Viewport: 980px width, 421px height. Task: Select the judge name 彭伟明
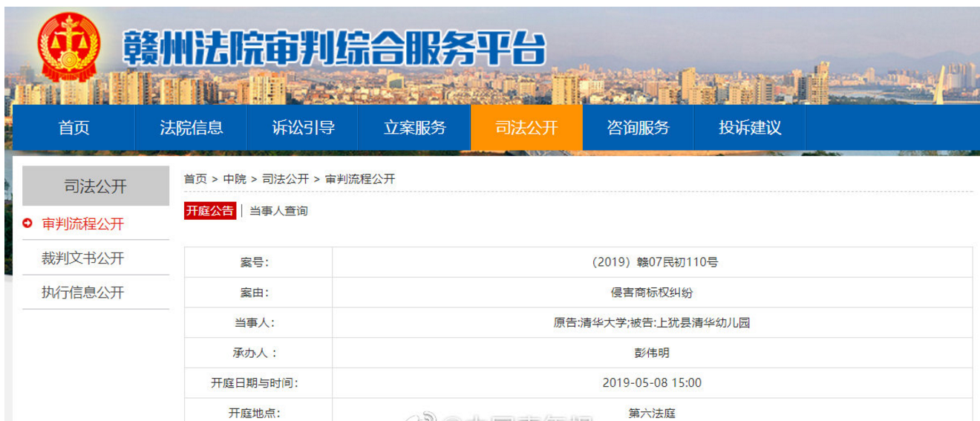click(653, 353)
